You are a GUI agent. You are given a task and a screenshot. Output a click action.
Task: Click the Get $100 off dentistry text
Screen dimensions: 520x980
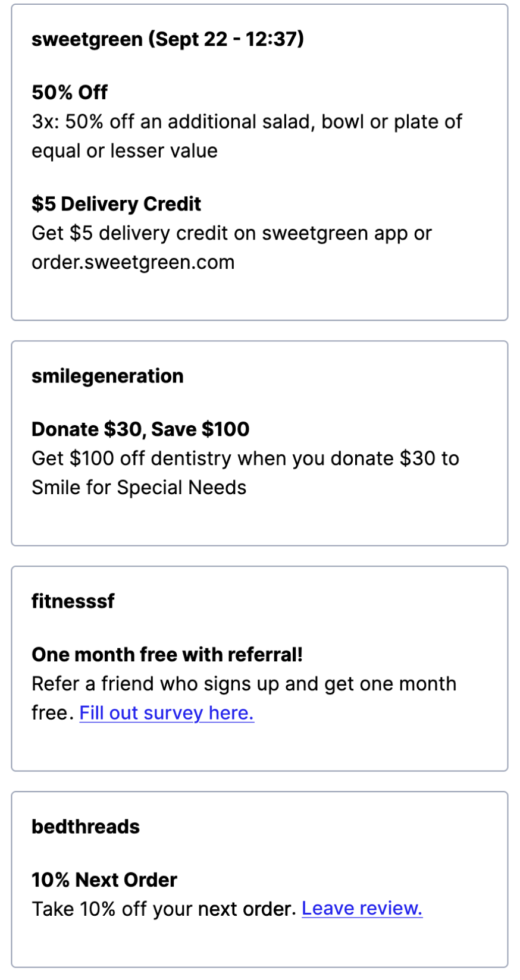click(245, 458)
